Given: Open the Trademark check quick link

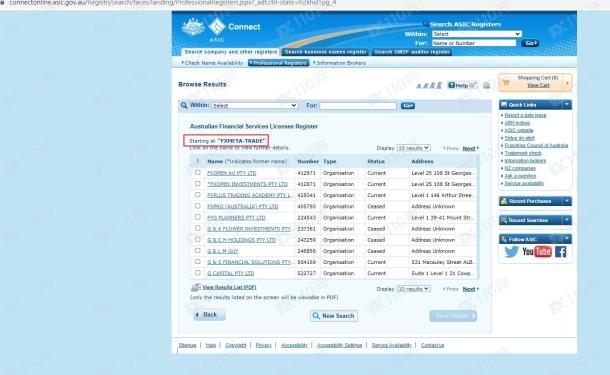Looking at the screenshot, I should [x=522, y=153].
